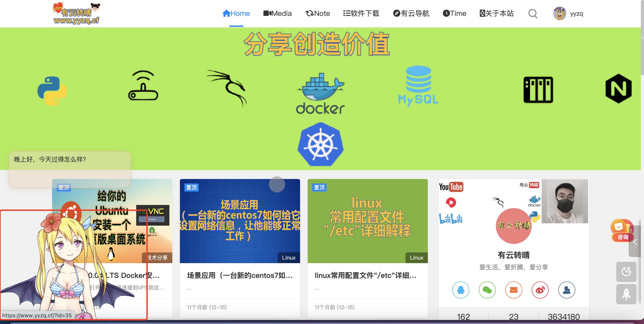Click the 23 stat count
644x324 pixels.
click(x=514, y=317)
